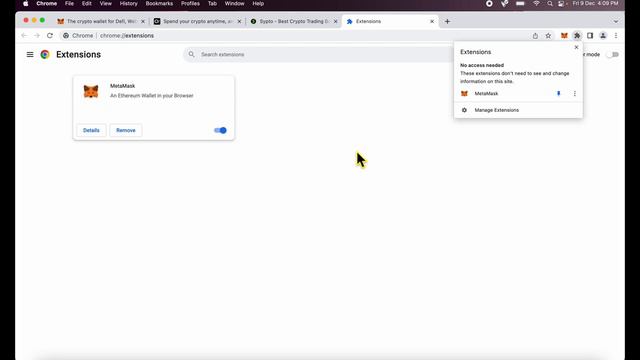Screen dimensions: 640x360
Task: Switch to the MetaMask crypto wallet tab
Action: [x=101, y=21]
